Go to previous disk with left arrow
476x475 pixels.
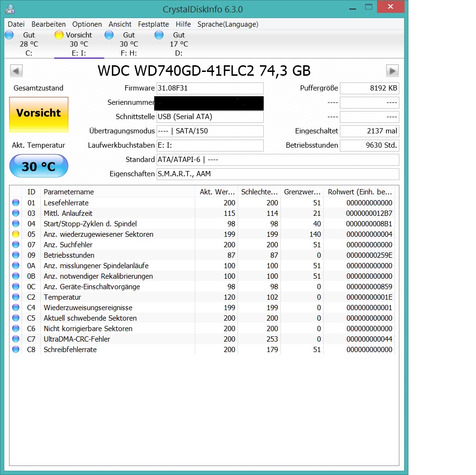(16, 71)
